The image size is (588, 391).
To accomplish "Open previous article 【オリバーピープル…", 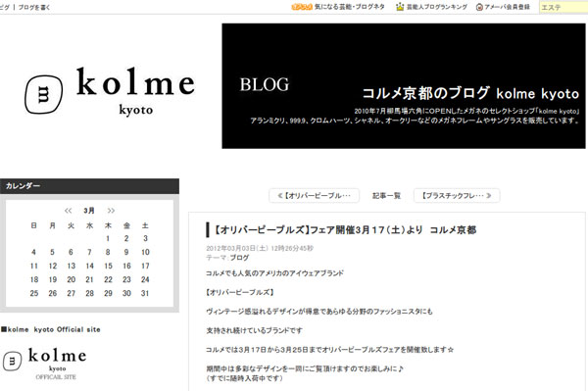I will pos(315,196).
